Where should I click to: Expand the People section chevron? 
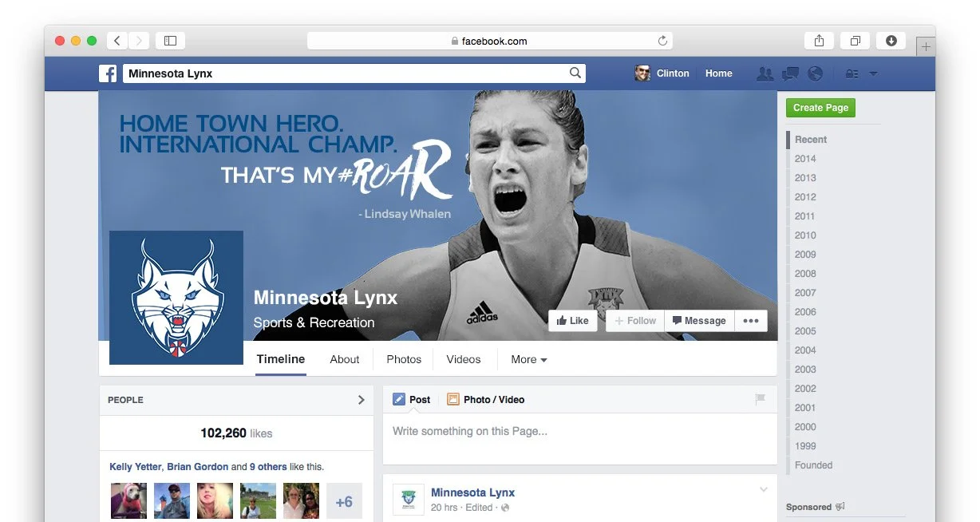[361, 400]
